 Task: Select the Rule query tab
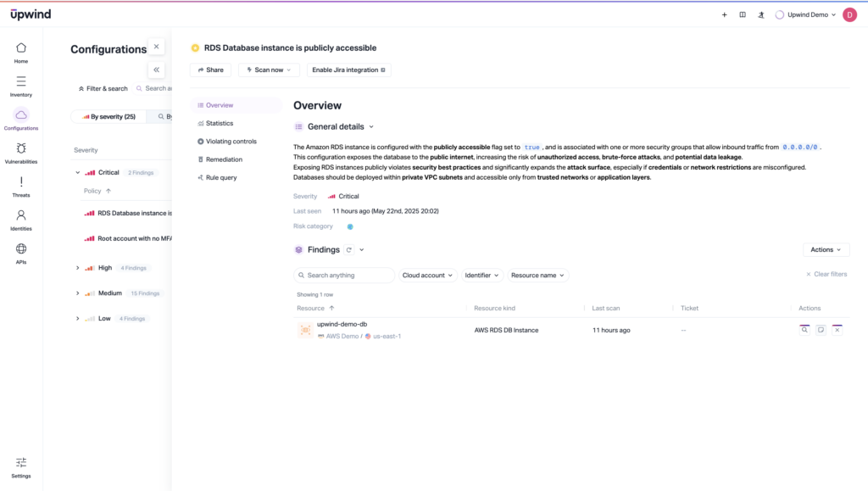tap(236, 178)
